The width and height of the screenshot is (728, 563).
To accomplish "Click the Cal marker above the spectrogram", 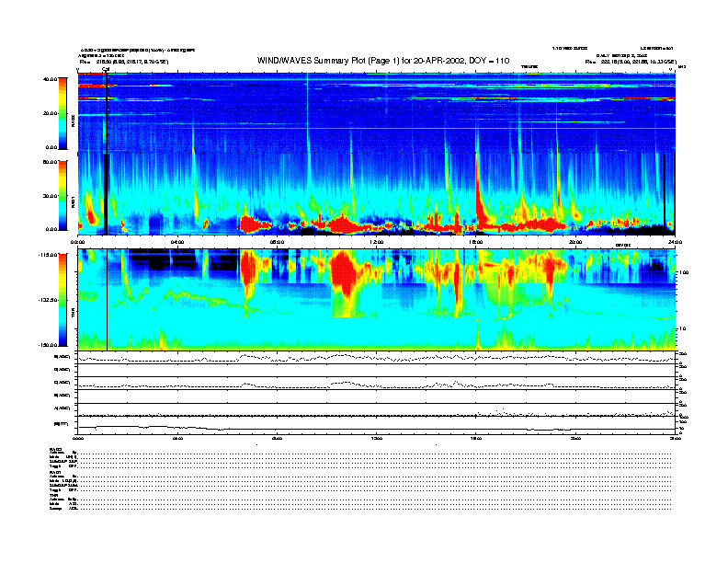I will coord(106,69).
